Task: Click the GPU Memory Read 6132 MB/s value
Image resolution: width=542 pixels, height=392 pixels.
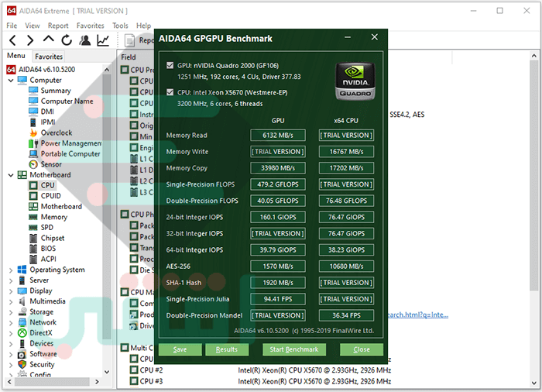Action: click(x=278, y=136)
